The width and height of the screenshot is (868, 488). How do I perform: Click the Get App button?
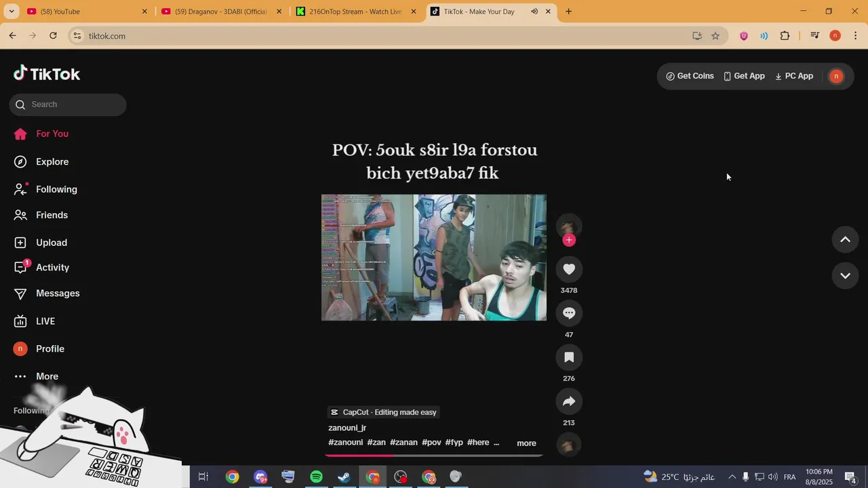(x=744, y=76)
